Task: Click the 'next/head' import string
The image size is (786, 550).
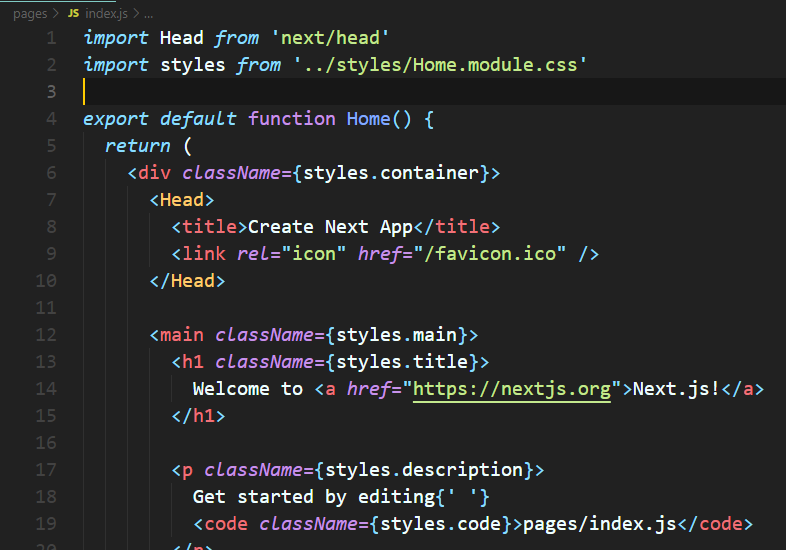Action: (x=330, y=38)
